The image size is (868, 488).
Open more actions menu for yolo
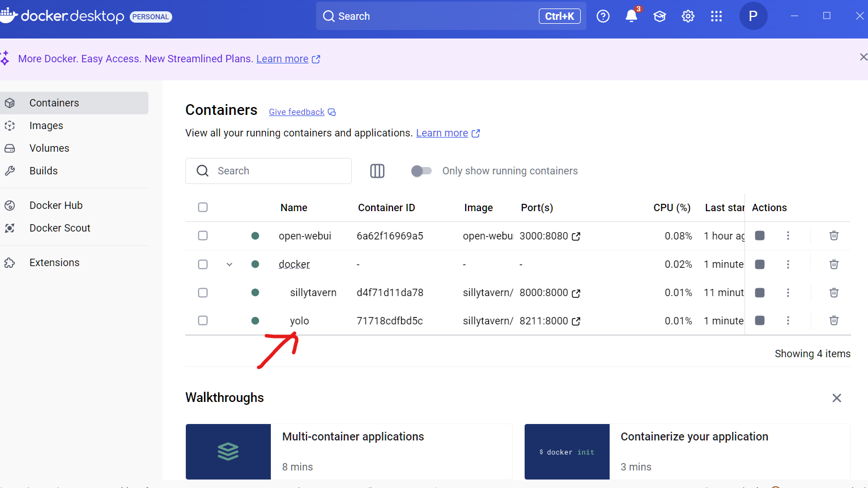pyautogui.click(x=788, y=320)
